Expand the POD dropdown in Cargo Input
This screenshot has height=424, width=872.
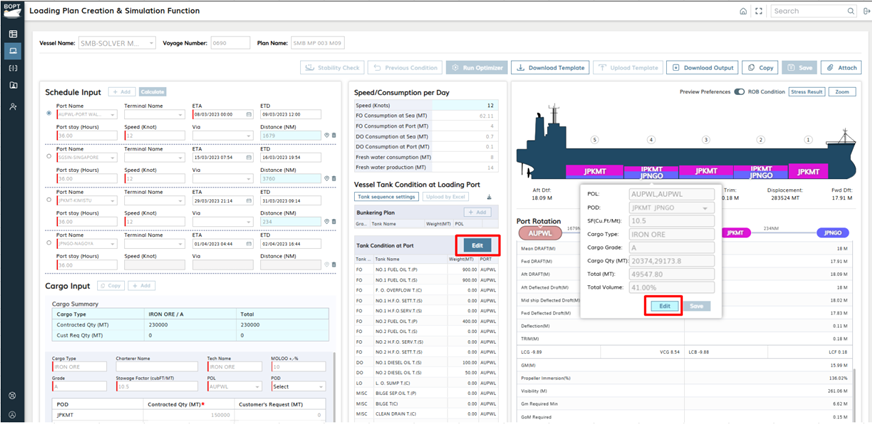(x=298, y=386)
